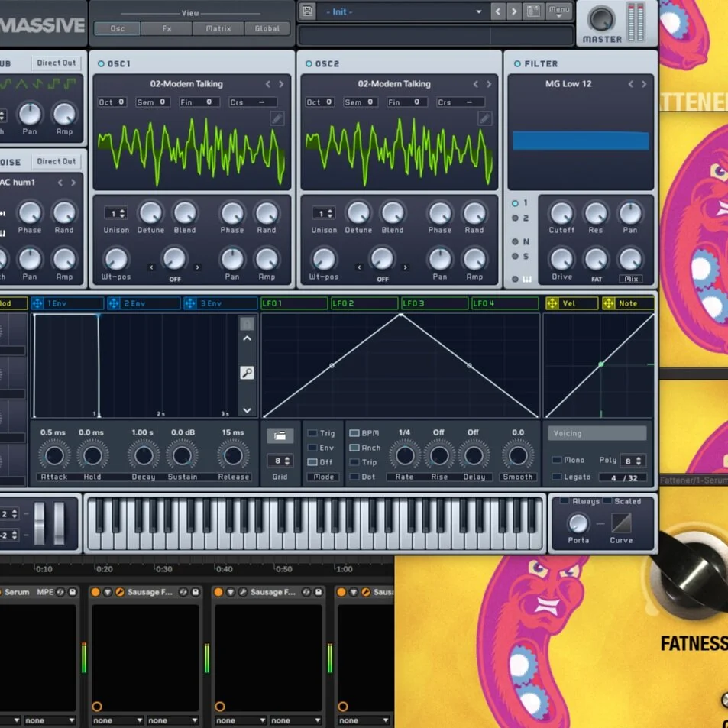Open the Menu dropdown
728x728 pixels.
(559, 11)
